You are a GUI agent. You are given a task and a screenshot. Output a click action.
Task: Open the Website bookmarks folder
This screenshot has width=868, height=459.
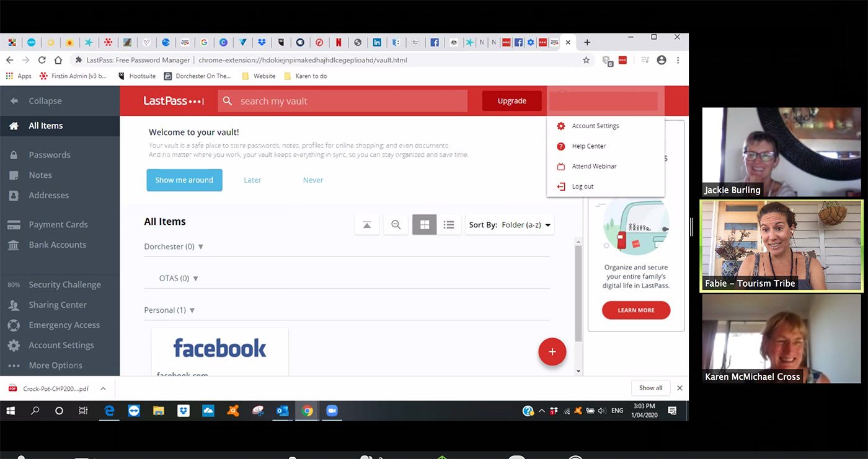[x=259, y=76]
